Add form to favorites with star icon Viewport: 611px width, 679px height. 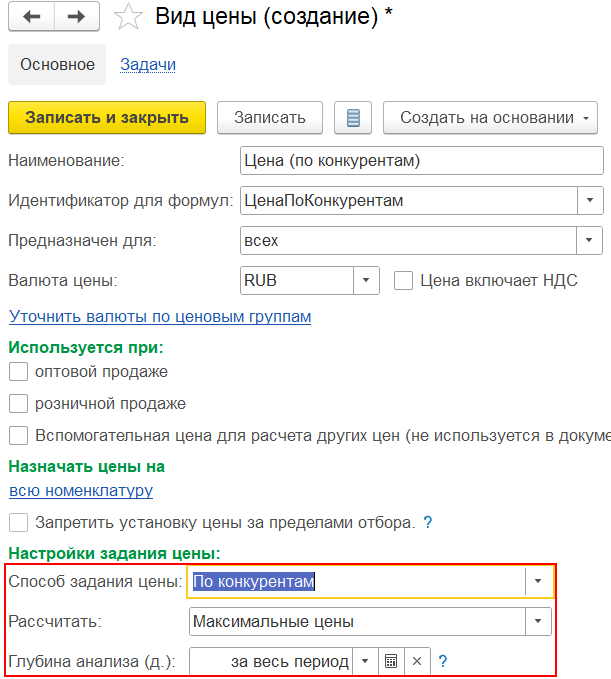(127, 17)
